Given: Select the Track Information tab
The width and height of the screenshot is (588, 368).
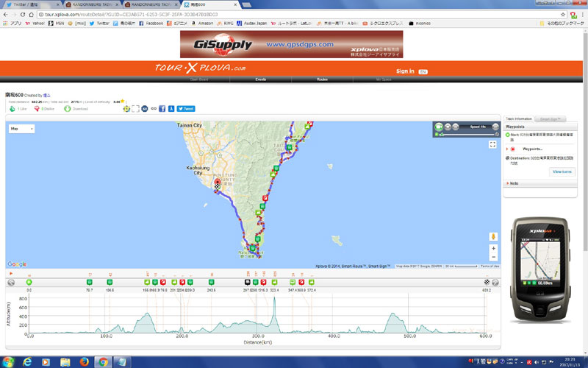Looking at the screenshot, I should [519, 118].
